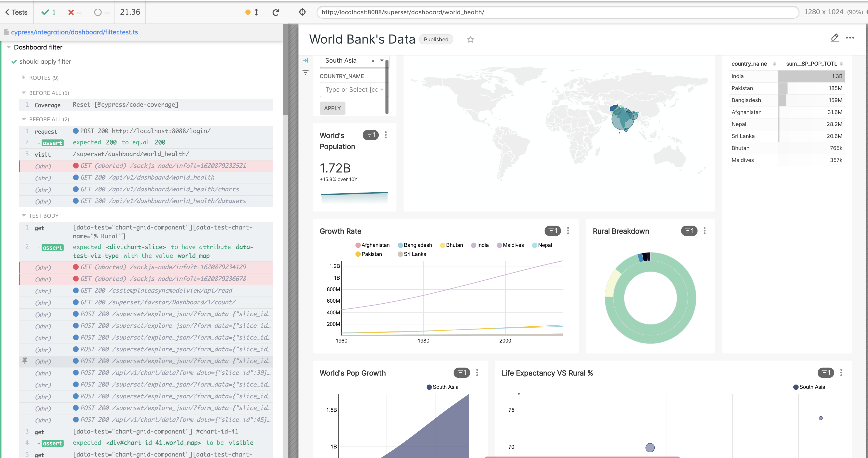
Task: Toggle Pakistan legend item in Growth Rate
Action: (369, 254)
